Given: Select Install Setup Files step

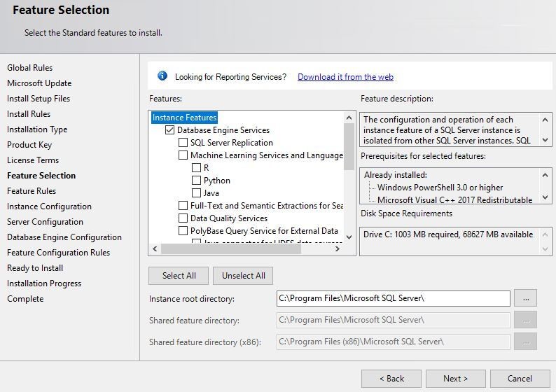Looking at the screenshot, I should [x=39, y=99].
